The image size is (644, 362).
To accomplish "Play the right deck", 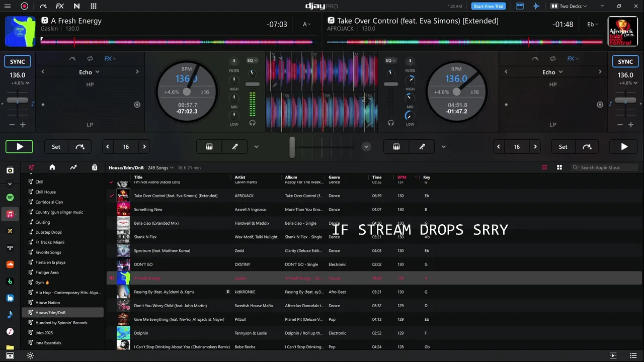I will click(x=624, y=147).
